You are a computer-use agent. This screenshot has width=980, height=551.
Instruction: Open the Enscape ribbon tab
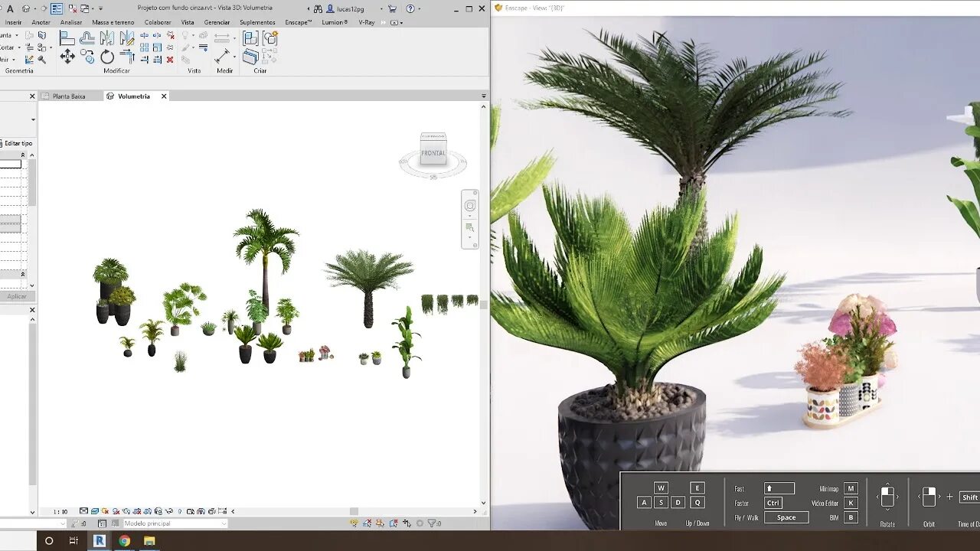click(299, 22)
